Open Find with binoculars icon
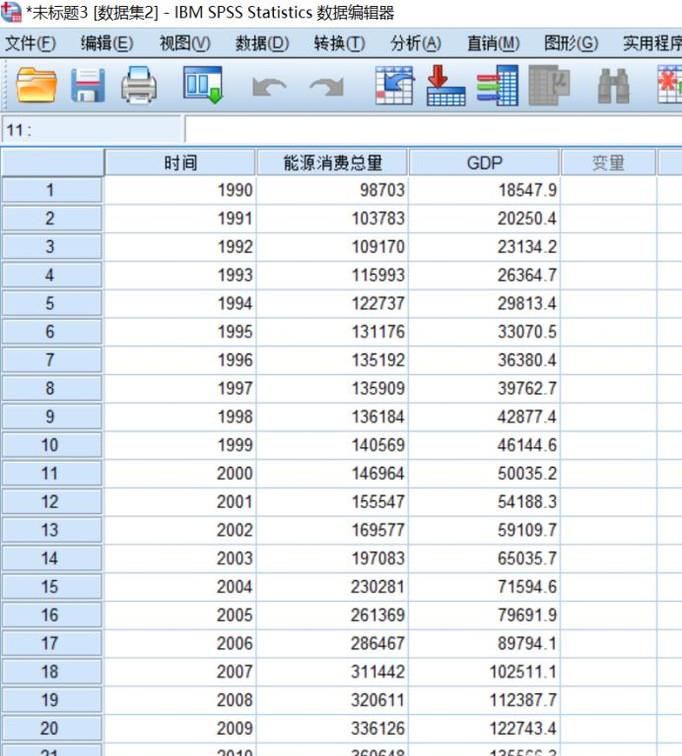 [614, 86]
